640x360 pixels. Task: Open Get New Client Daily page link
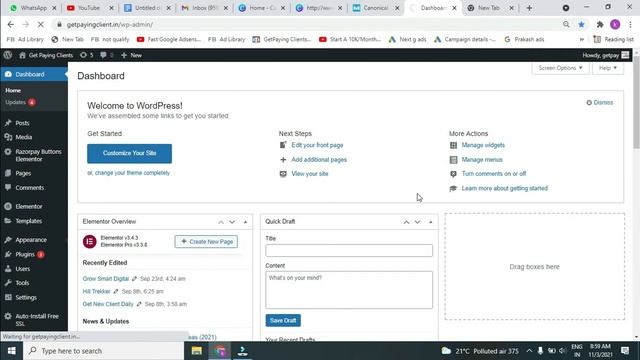[x=108, y=304]
